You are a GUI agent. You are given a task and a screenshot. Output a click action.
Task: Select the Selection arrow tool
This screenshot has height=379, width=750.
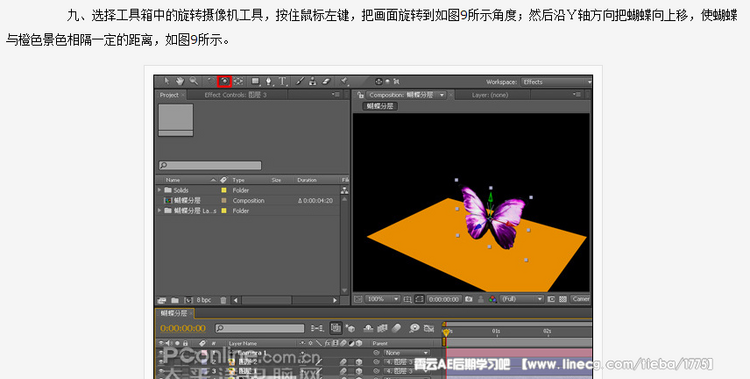pos(166,82)
